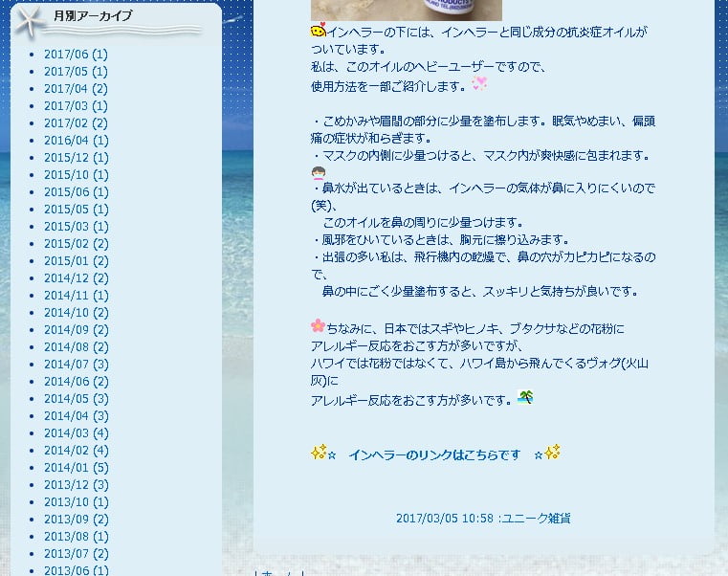Open the ユニーク雑貨 category link
Image resolution: width=728 pixels, height=576 pixels.
[536, 518]
